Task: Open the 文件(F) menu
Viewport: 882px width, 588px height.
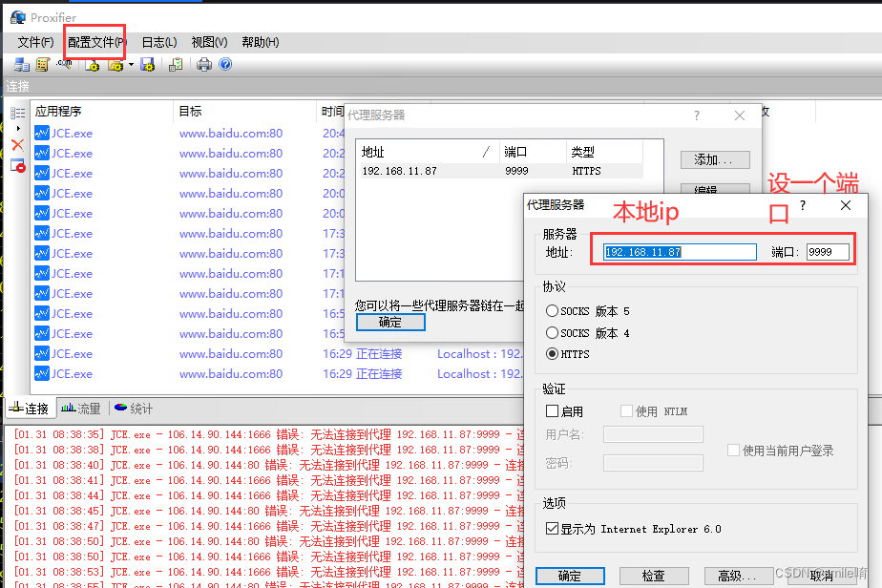Action: [x=35, y=42]
